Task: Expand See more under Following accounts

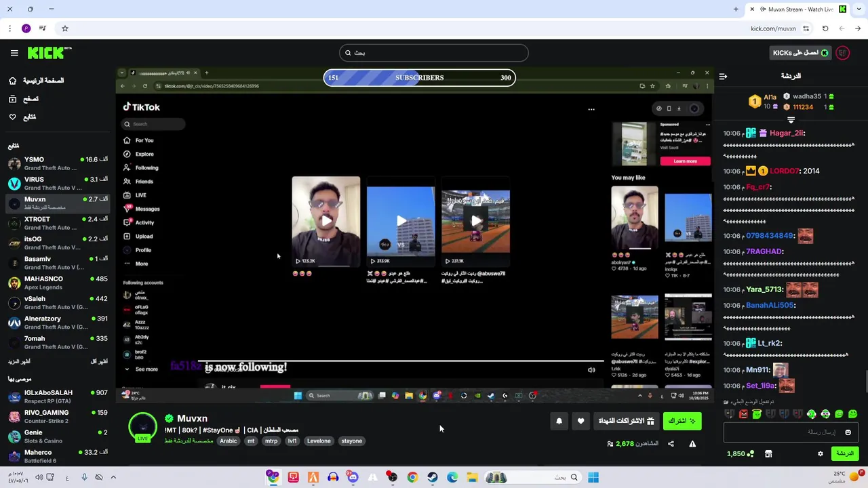Action: (x=141, y=369)
